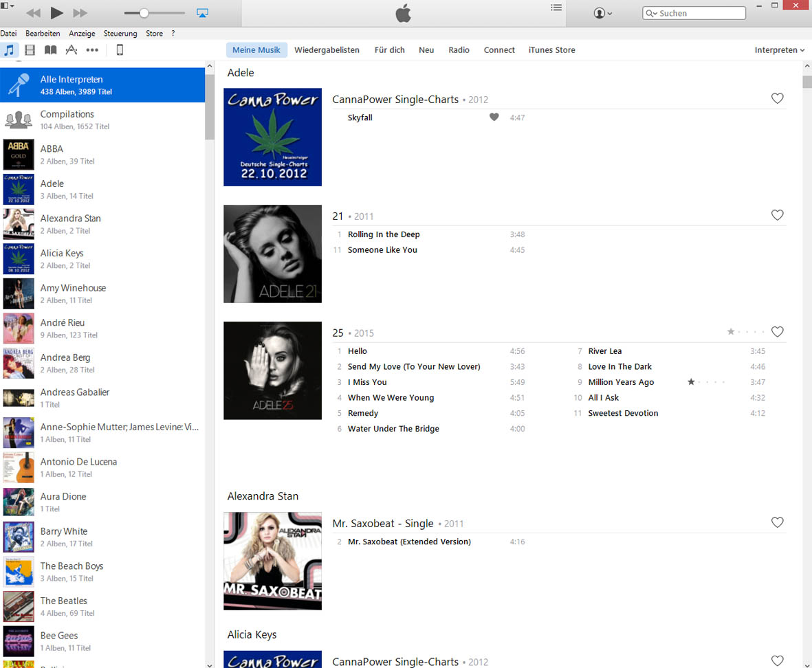The image size is (812, 668).
Task: Love the CannaPower Single-Charts Adele album
Action: 778,98
